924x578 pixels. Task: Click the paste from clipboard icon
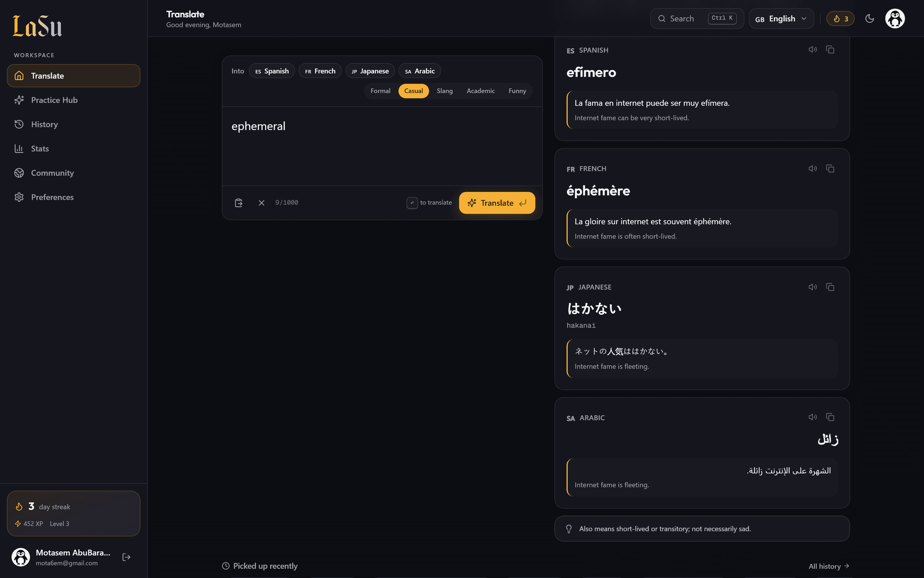tap(239, 203)
